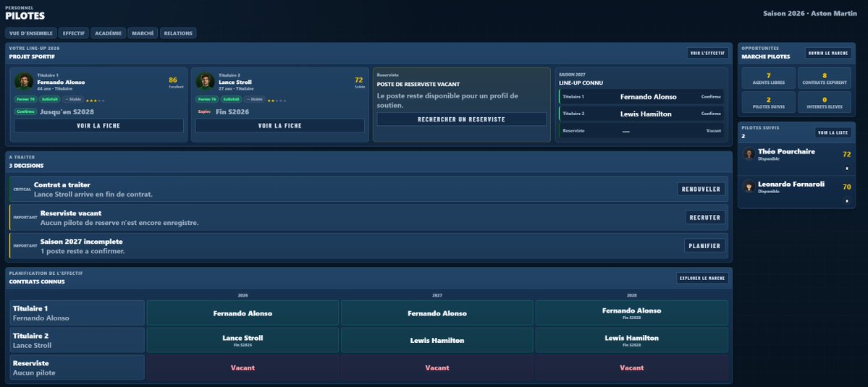Click Alonso's Confirme contract badge

(x=25, y=111)
